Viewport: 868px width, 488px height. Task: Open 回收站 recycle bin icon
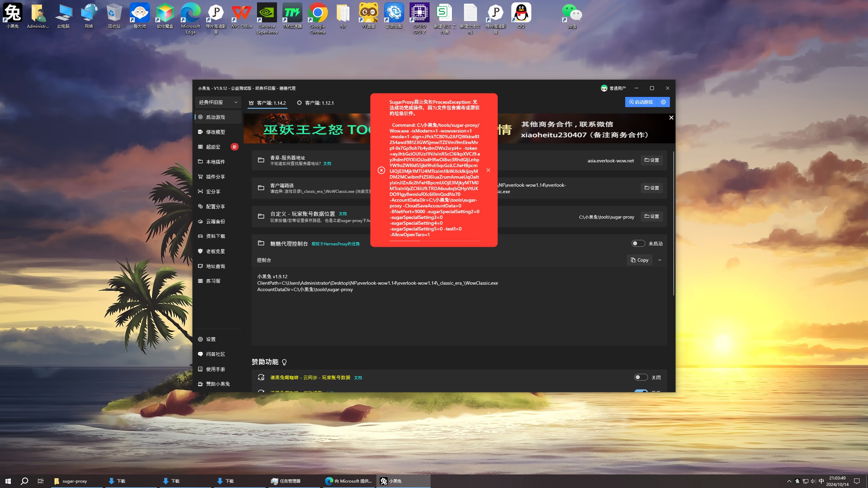(114, 16)
